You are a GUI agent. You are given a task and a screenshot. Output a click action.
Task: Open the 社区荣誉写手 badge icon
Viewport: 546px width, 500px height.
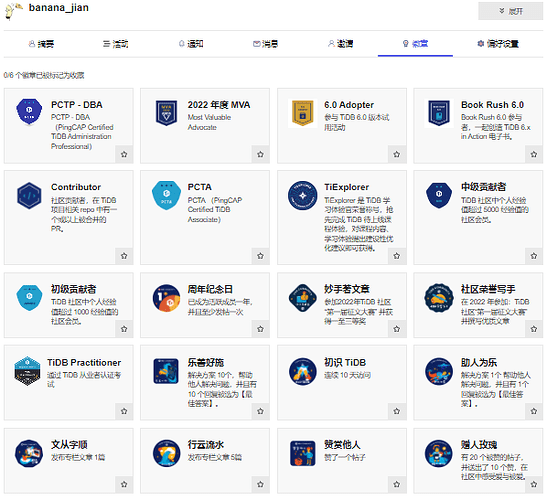[x=439, y=298]
